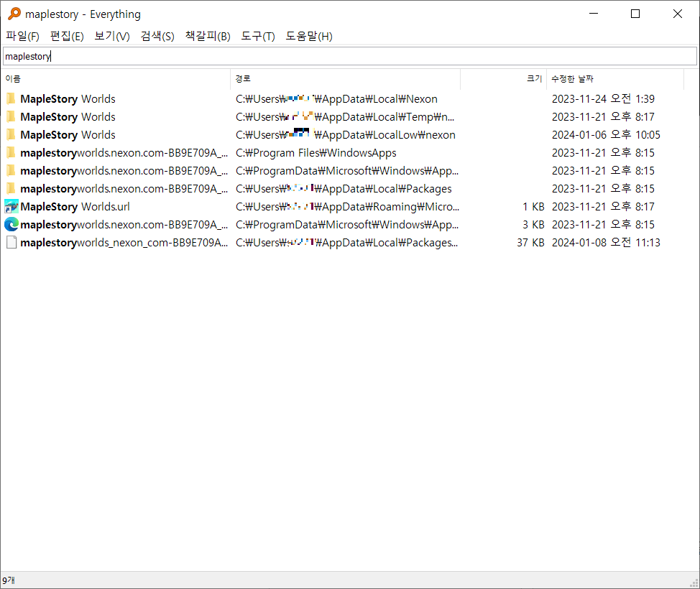Minimize the Everything window
This screenshot has width=700, height=589.
(594, 14)
